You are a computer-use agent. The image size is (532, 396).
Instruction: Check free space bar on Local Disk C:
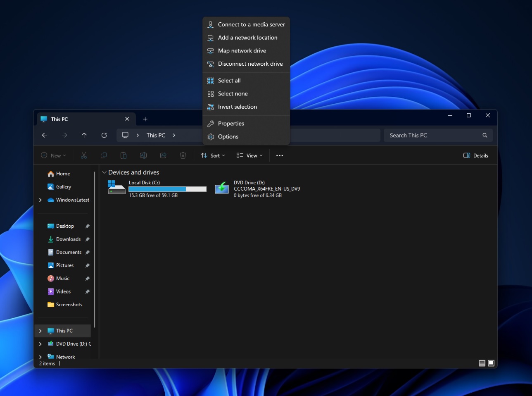(x=167, y=189)
